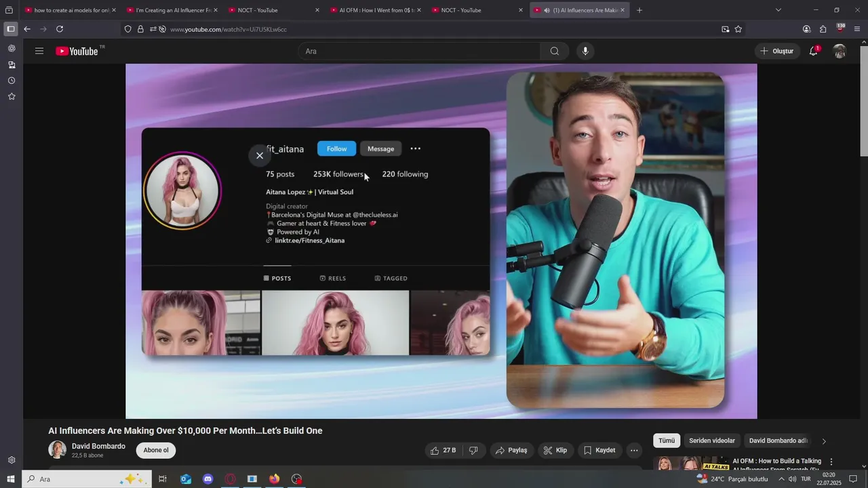The height and width of the screenshot is (488, 868).
Task: Open the tracking protection shield panel
Action: 127,29
